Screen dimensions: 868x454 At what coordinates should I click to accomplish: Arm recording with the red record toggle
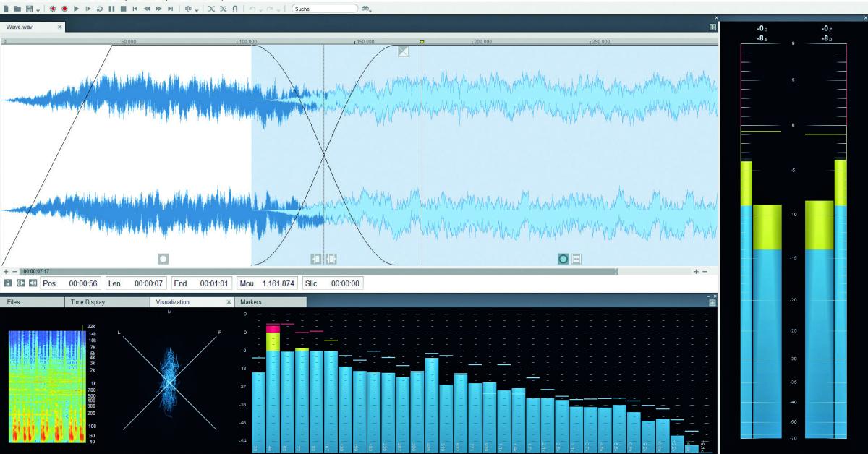[53, 8]
